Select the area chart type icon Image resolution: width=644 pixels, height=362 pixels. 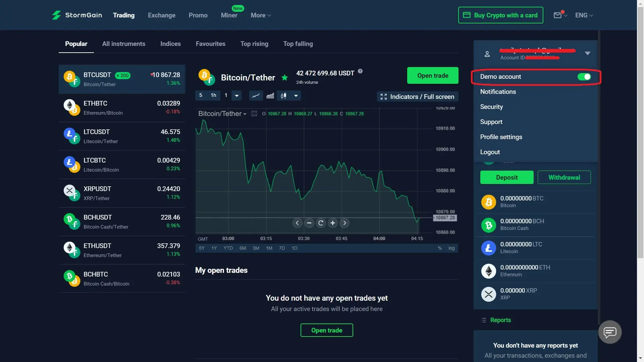pos(270,96)
